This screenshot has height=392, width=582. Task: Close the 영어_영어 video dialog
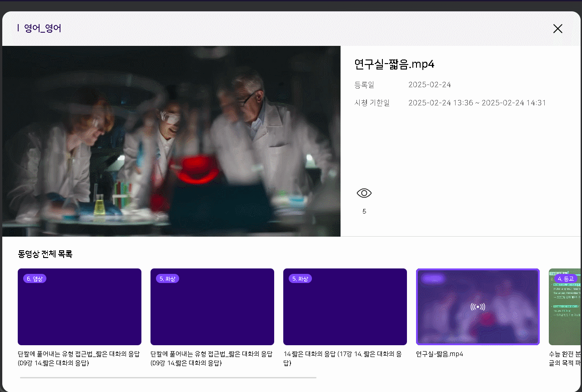tap(557, 29)
